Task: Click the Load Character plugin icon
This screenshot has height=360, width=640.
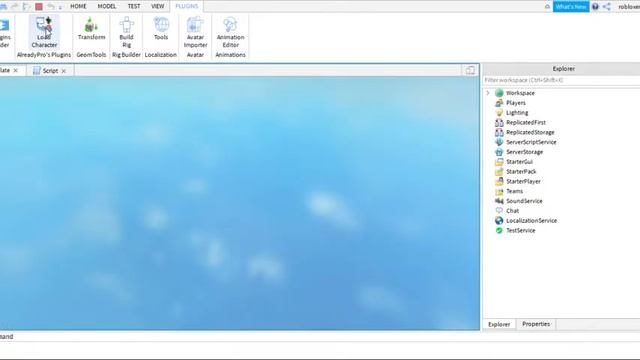Action: 44,24
